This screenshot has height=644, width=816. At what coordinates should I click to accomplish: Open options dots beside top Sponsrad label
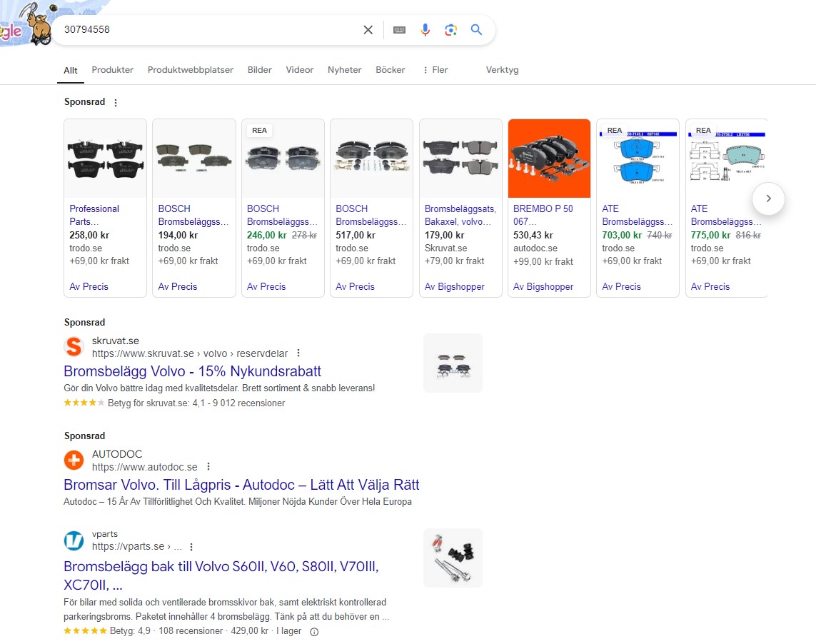tap(116, 103)
